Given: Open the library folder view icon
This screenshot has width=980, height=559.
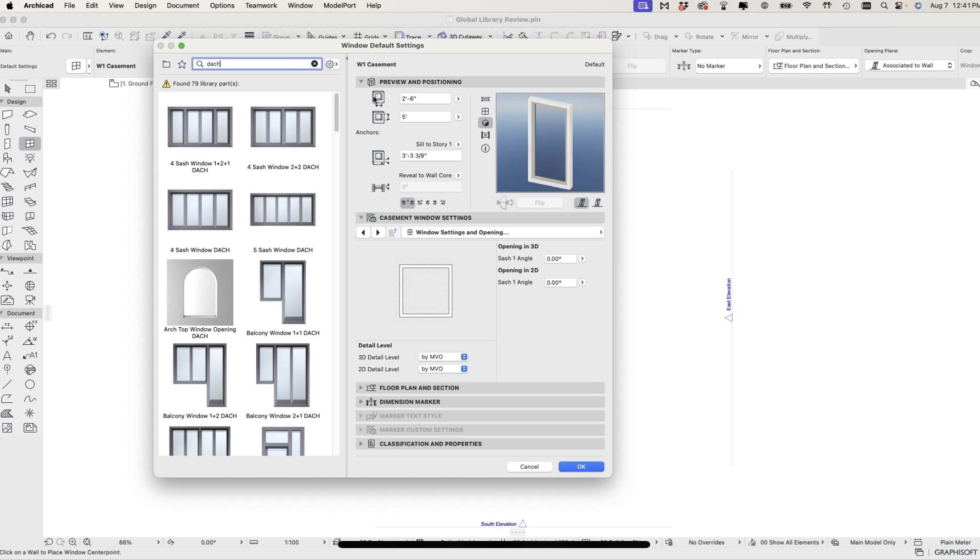Looking at the screenshot, I should pos(166,64).
